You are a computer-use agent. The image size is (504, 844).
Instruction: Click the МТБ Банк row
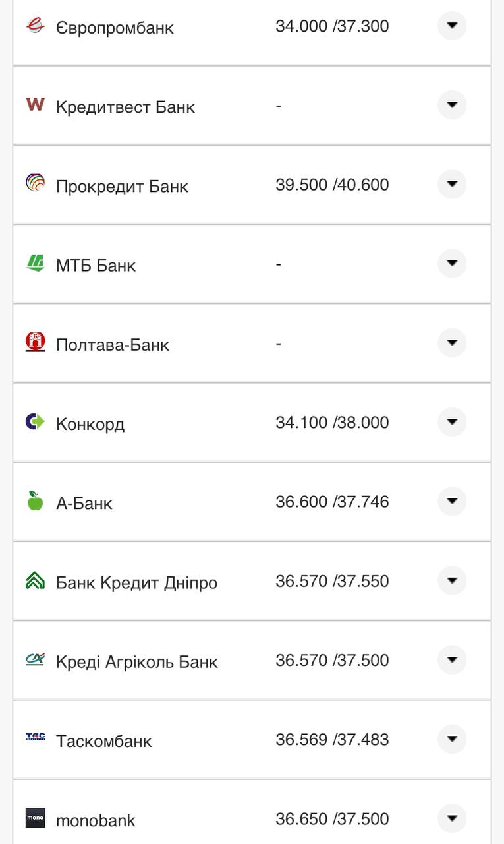[250, 264]
